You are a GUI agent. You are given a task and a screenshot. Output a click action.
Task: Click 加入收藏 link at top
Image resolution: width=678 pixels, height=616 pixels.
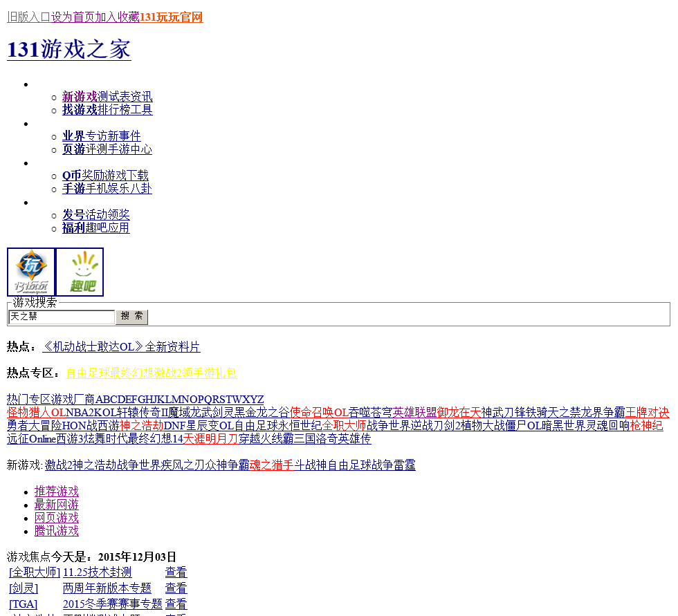[x=117, y=17]
